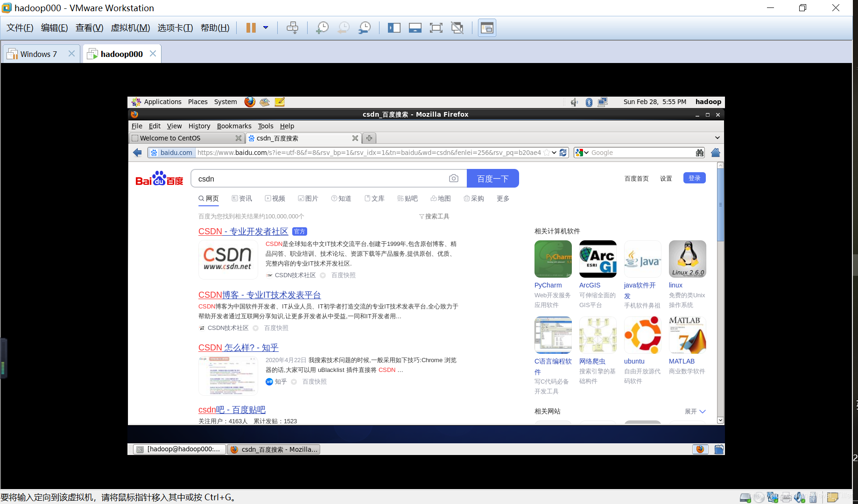Open the Firefox Bookmarks menu
858x504 pixels.
234,126
